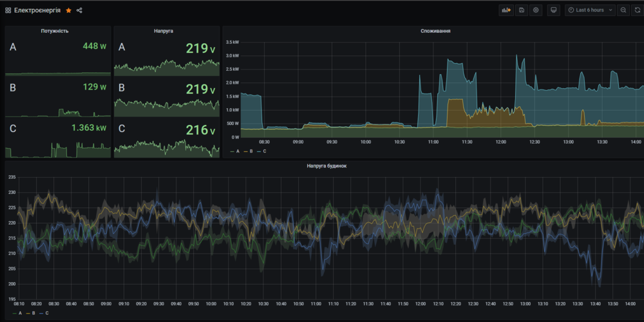Open dashboard settings gear
644x322 pixels.
536,10
